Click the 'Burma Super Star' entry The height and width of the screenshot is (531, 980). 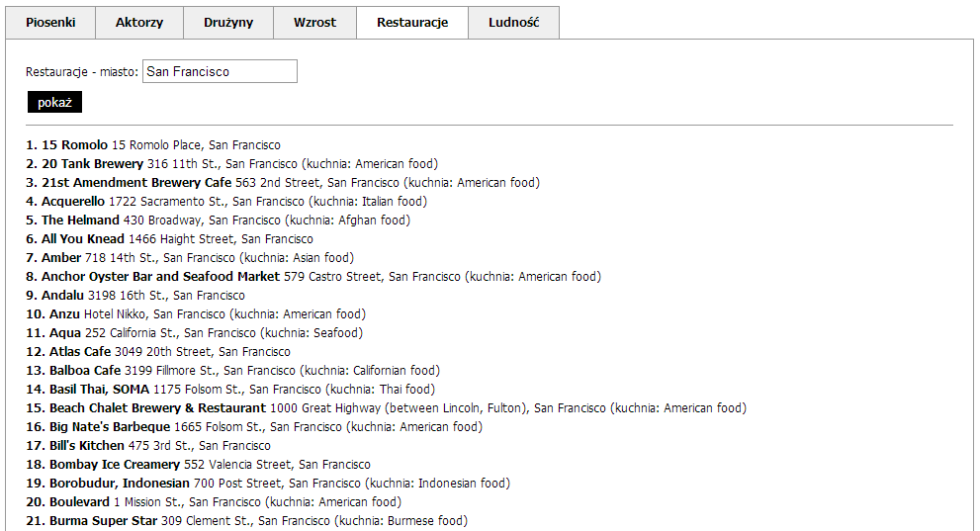tap(247, 520)
